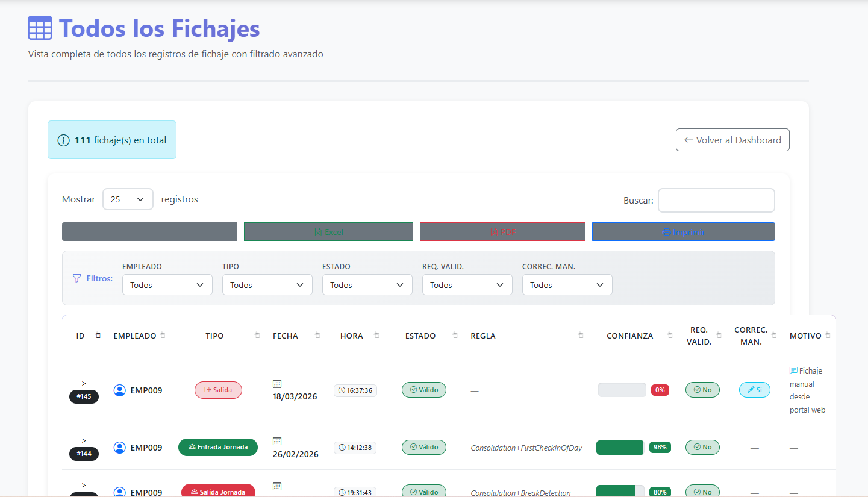
Task: Click the funnel icon next to Filtros
Action: click(x=76, y=278)
